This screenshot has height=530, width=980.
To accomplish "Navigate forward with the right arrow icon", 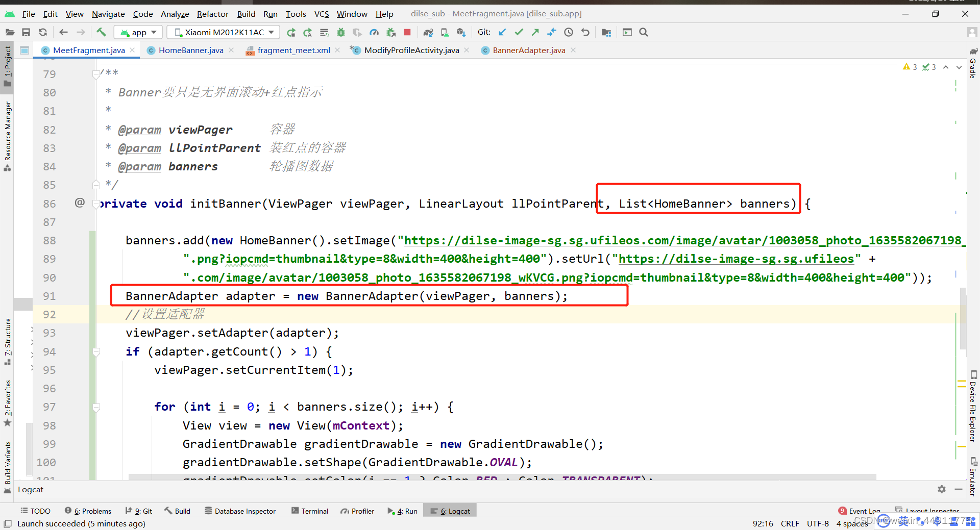I will click(81, 32).
